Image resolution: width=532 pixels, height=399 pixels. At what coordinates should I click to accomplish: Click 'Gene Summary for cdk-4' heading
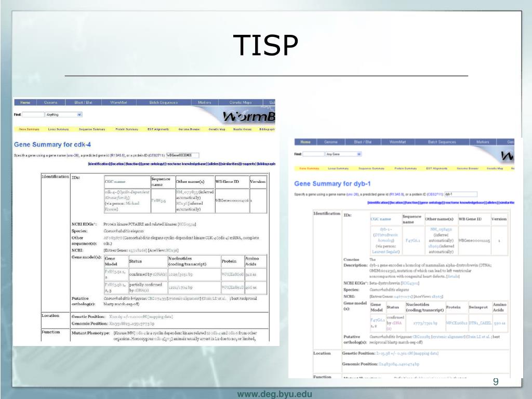point(52,144)
